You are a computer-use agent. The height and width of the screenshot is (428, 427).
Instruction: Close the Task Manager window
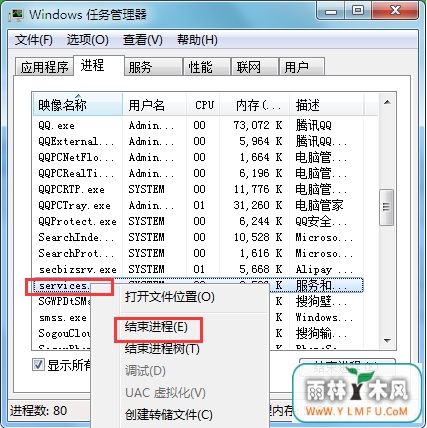pyautogui.click(x=395, y=11)
